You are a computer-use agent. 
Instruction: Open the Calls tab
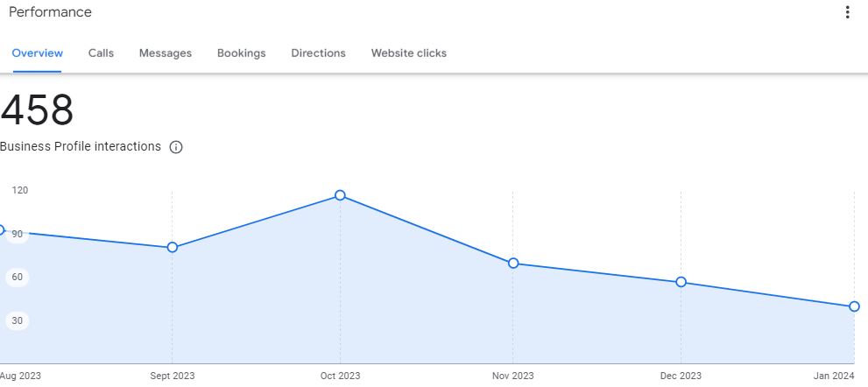tap(101, 53)
